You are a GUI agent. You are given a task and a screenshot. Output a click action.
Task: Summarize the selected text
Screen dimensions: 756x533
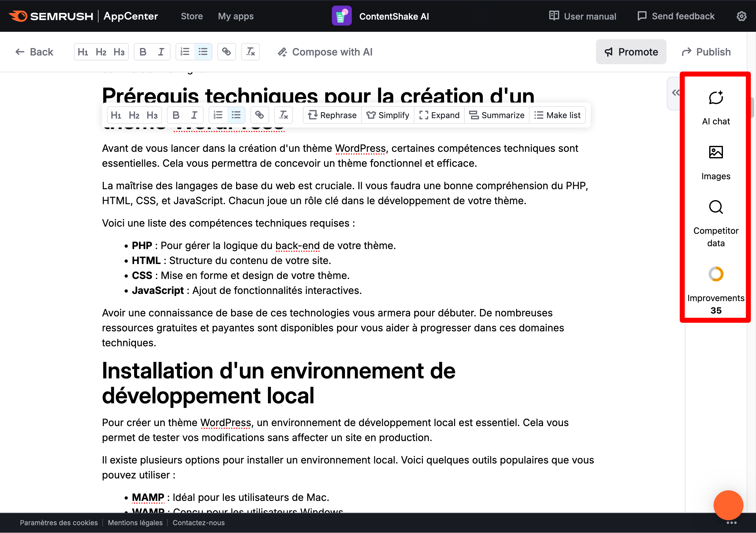pos(497,115)
